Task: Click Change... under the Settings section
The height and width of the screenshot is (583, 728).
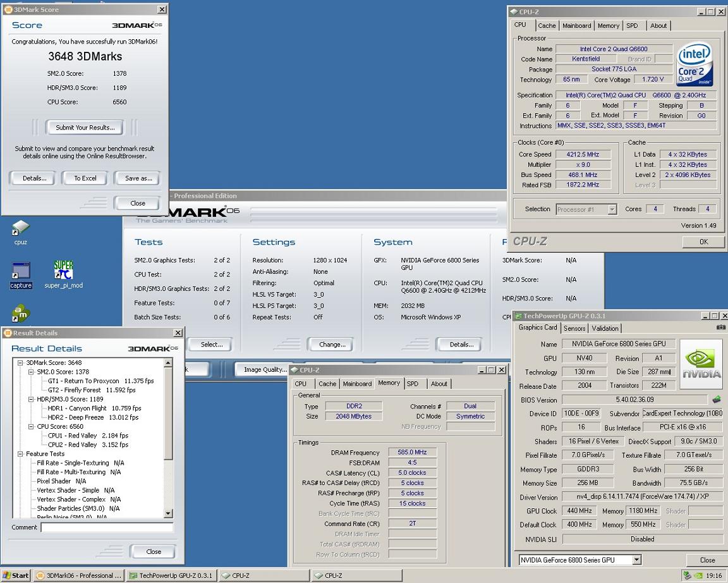Action: coord(332,345)
